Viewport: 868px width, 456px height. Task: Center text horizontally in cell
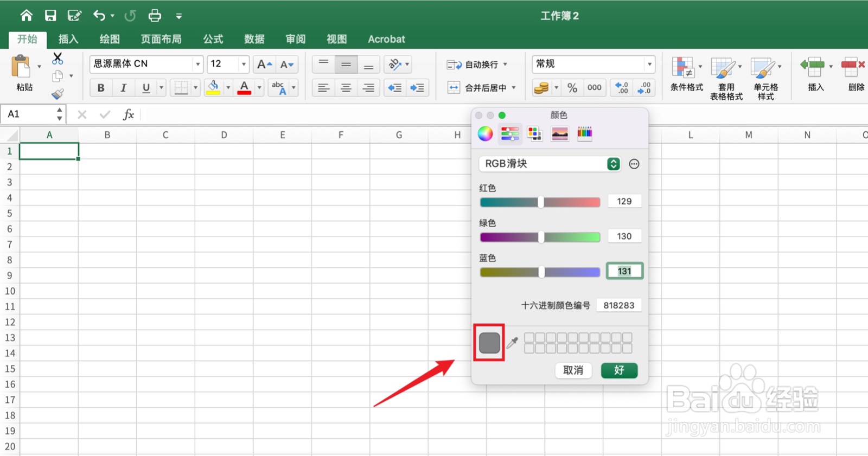(x=346, y=88)
